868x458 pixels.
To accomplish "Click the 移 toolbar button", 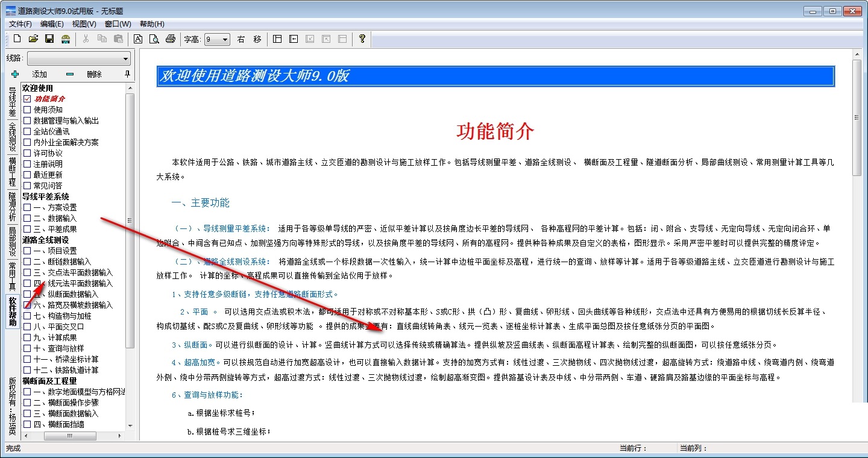I will pyautogui.click(x=257, y=39).
